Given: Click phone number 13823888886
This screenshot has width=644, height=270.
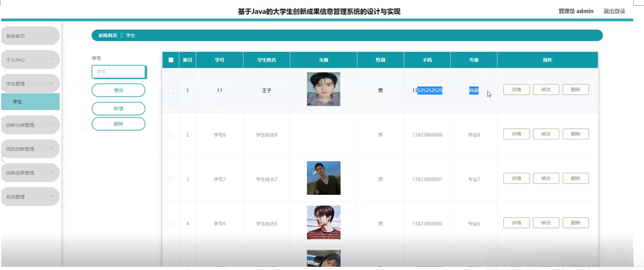Looking at the screenshot, I should point(427,224).
